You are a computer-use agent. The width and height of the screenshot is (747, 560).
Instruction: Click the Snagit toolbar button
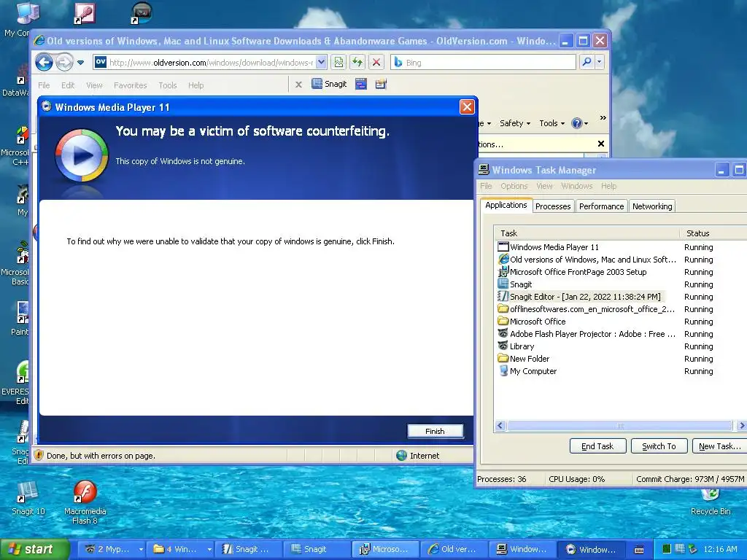coord(329,84)
